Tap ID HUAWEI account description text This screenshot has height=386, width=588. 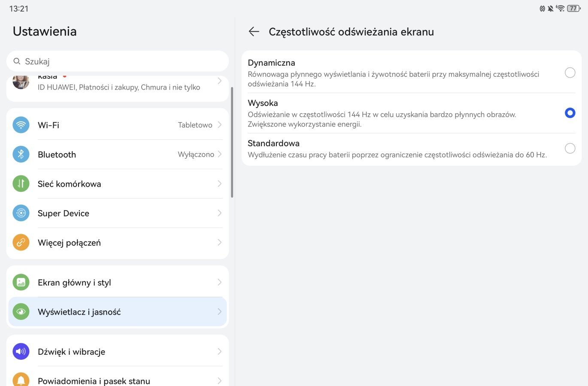(119, 87)
